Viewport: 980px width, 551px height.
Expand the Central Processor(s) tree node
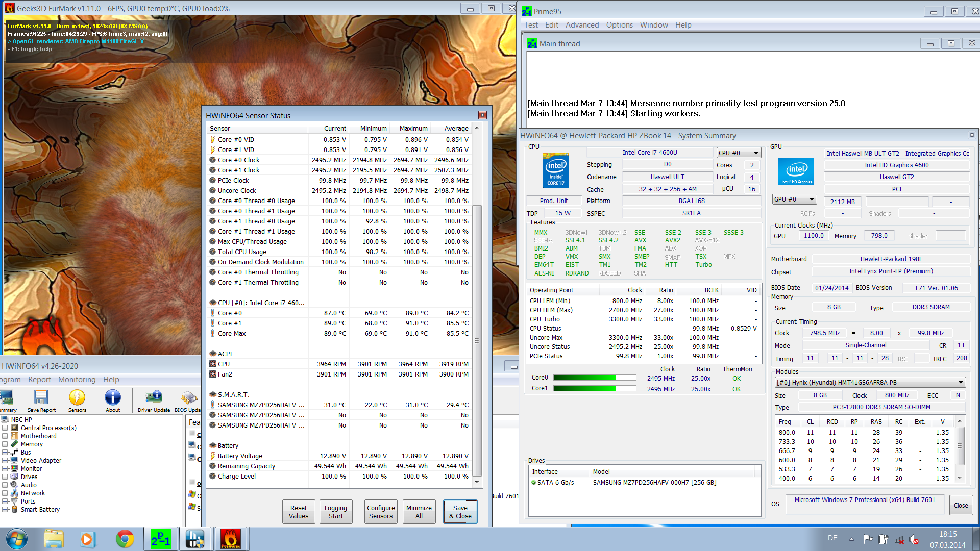[5, 428]
